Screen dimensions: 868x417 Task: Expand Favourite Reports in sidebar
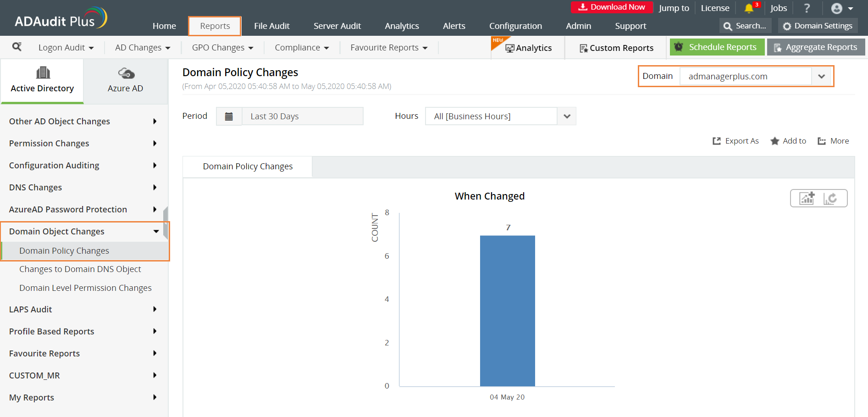coord(83,354)
